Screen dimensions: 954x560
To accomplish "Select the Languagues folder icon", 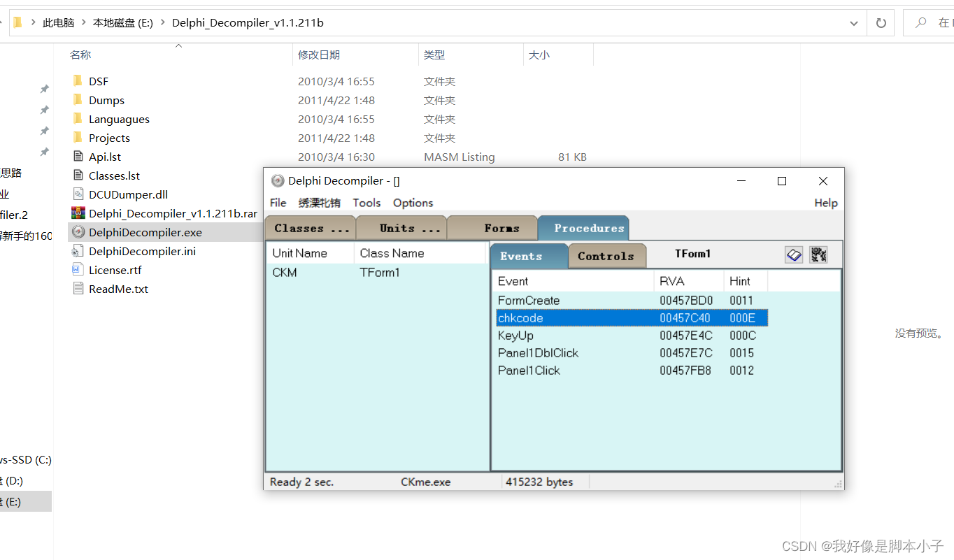I will coord(78,119).
